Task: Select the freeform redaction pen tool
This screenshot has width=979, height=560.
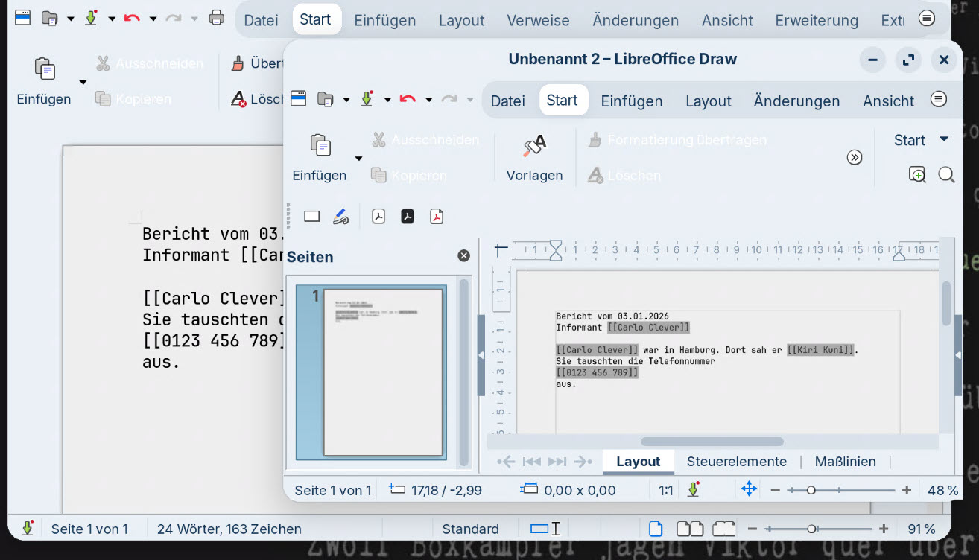Action: pos(340,217)
